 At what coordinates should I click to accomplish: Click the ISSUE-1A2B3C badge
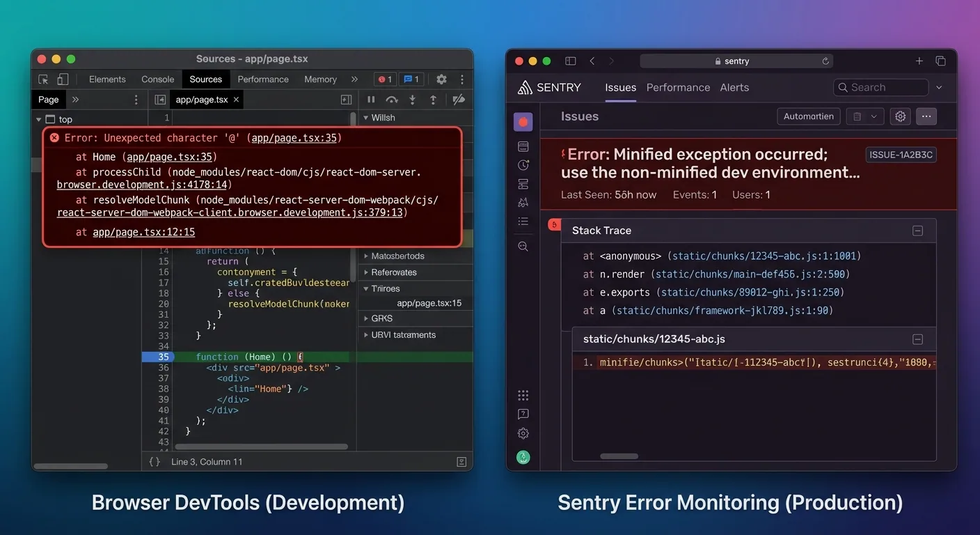(x=901, y=155)
